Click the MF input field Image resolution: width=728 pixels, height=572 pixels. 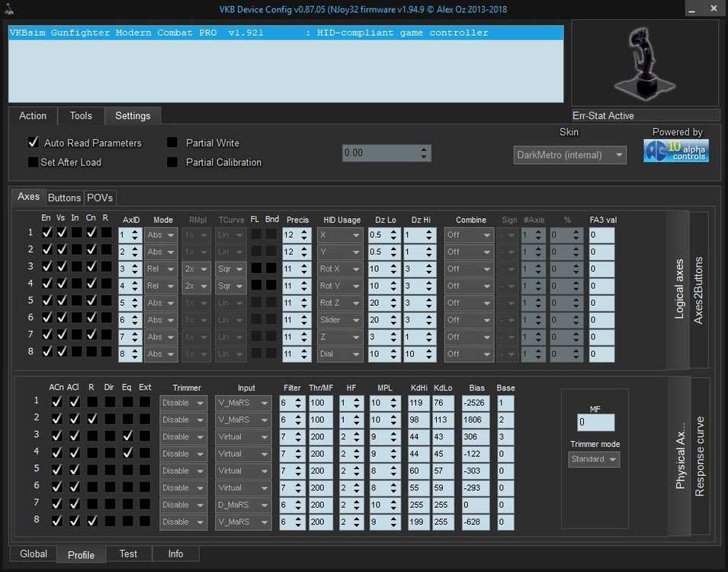tap(595, 422)
